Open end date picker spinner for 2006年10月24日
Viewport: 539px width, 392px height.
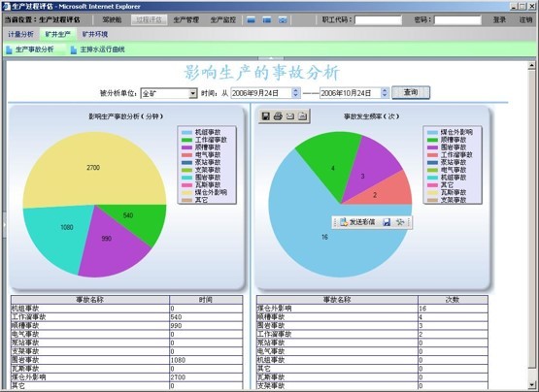point(385,93)
